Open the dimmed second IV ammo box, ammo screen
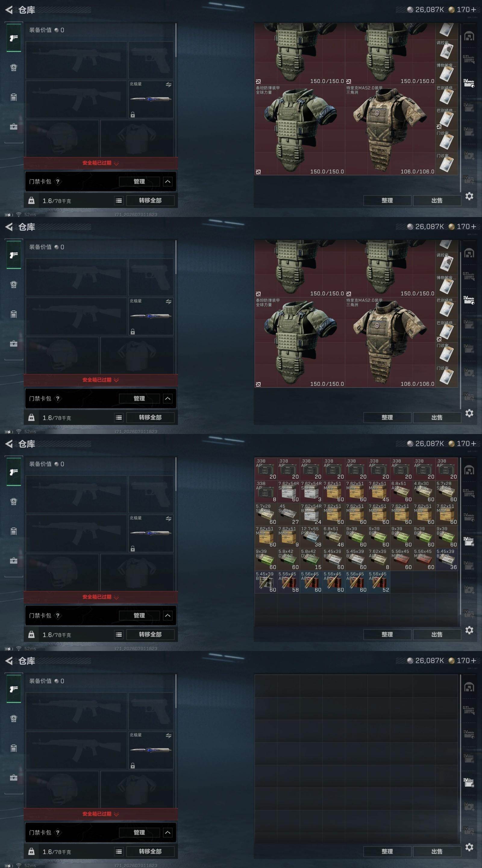482x868 pixels. [469, 565]
